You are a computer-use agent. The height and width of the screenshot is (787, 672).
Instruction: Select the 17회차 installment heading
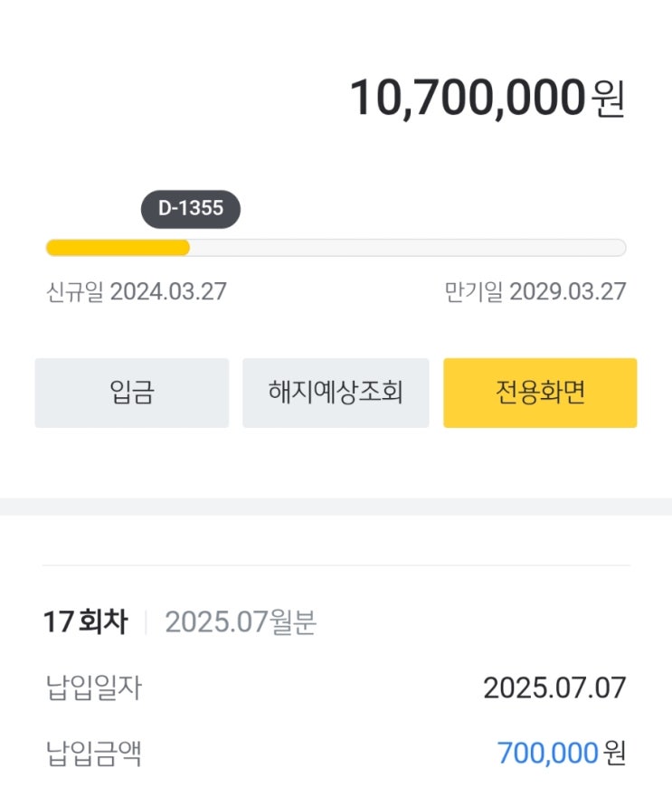point(85,622)
